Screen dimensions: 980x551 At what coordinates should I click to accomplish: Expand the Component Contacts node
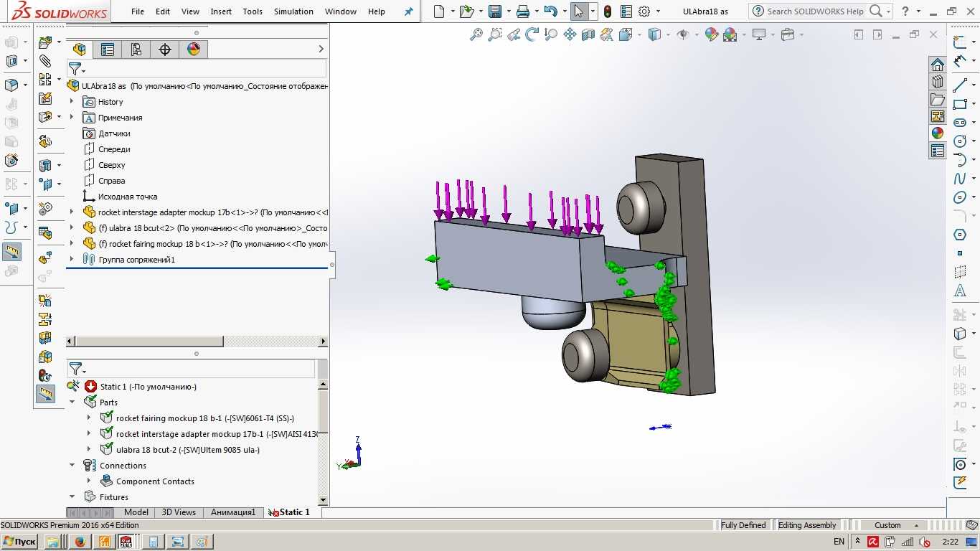(x=89, y=481)
